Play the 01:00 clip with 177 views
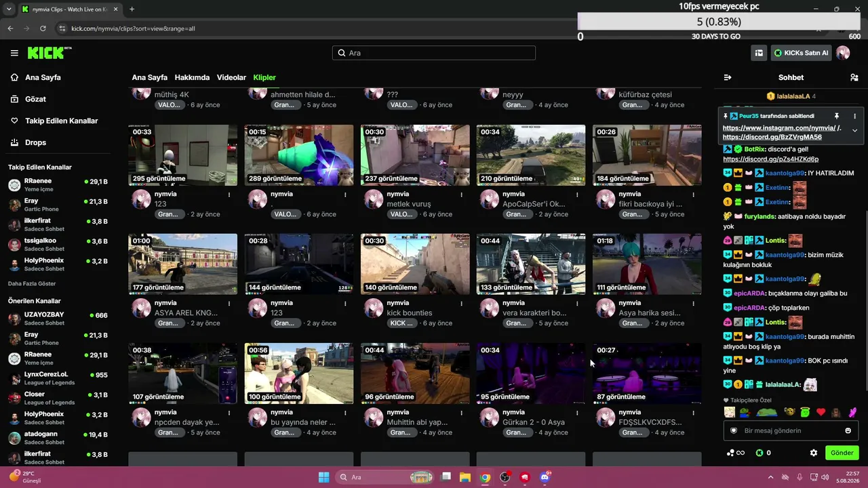868x488 pixels. click(183, 264)
